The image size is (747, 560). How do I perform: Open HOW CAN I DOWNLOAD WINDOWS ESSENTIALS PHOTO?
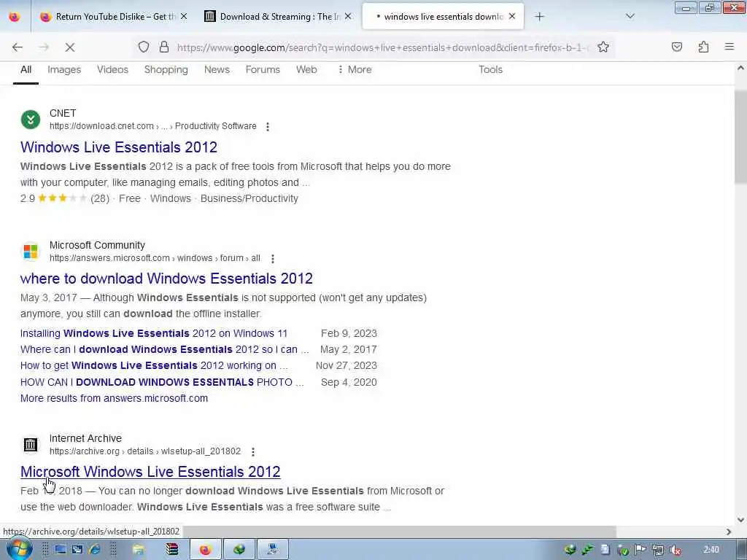point(161,382)
